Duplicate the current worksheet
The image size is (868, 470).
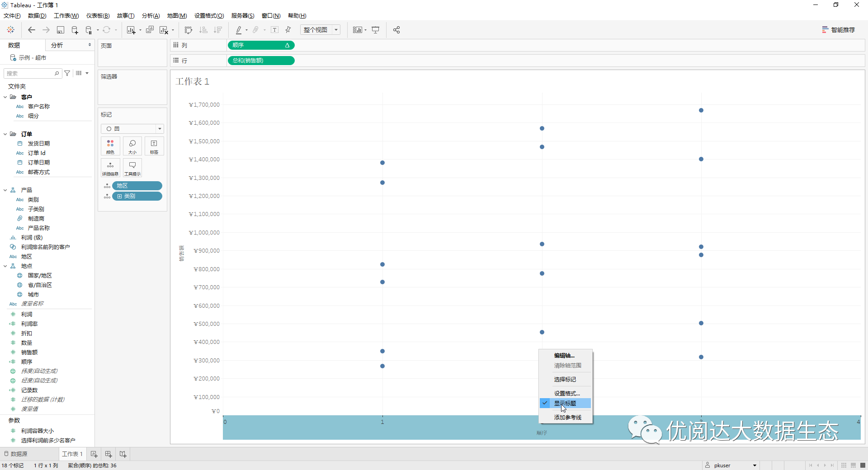click(150, 30)
